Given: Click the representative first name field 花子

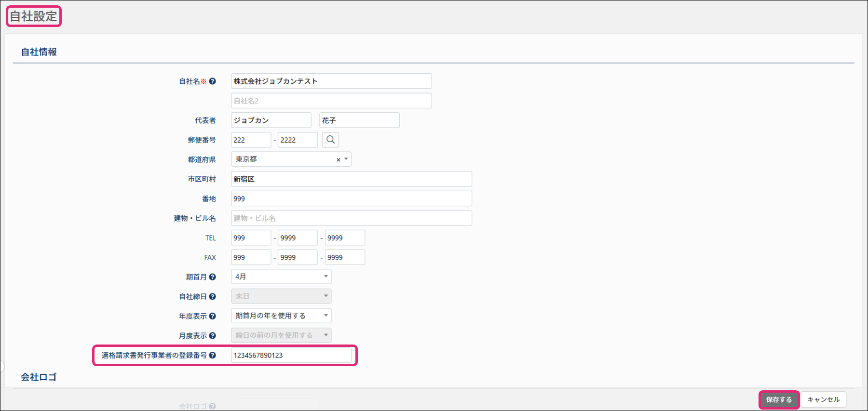Looking at the screenshot, I should pos(359,120).
